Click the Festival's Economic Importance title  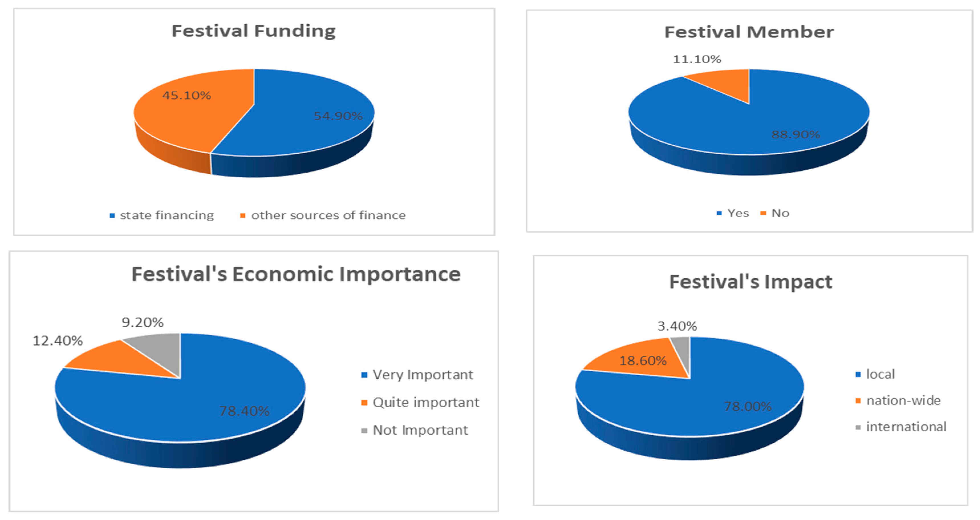[296, 274]
